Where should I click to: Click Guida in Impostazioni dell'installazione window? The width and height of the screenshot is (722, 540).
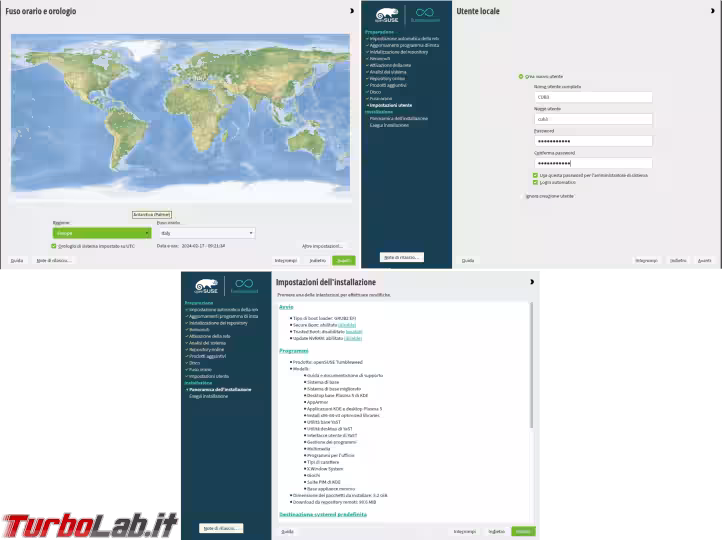click(x=287, y=532)
